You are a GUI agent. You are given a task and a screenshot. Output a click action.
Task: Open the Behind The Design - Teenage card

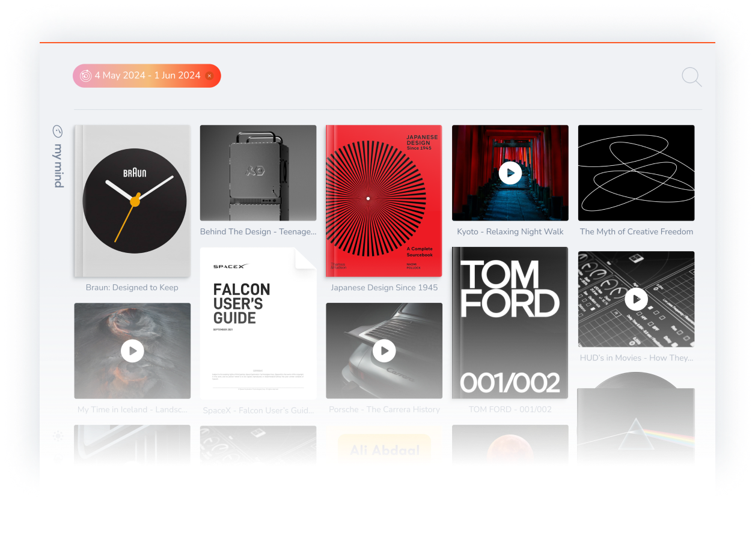click(258, 173)
